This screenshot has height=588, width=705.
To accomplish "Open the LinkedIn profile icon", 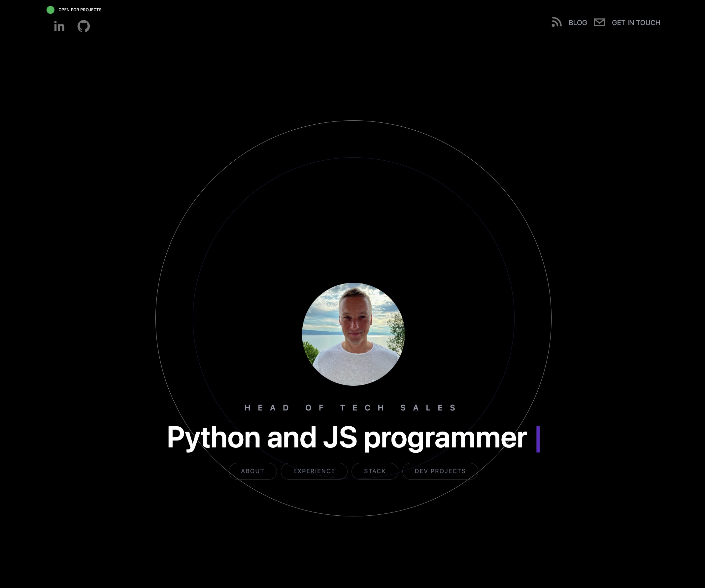I will 59,26.
